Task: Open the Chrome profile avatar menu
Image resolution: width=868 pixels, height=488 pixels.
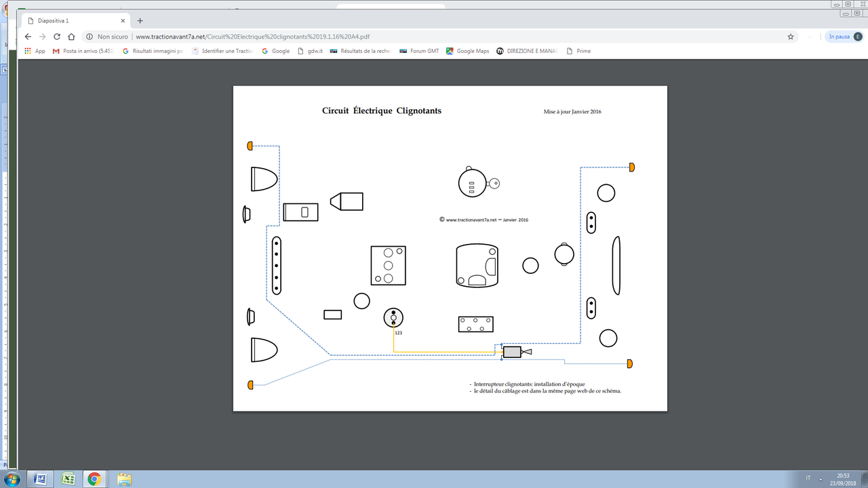Action: point(857,37)
